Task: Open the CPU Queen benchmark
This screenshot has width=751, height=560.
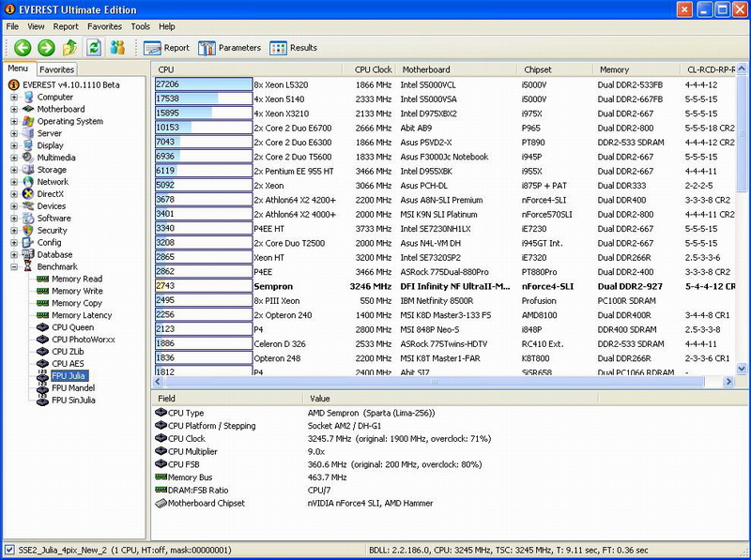Action: [73, 327]
